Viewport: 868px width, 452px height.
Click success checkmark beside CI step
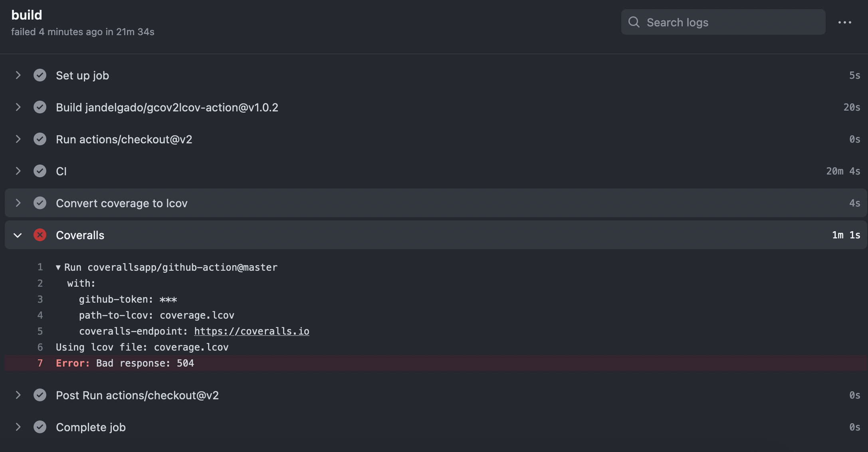coord(40,171)
